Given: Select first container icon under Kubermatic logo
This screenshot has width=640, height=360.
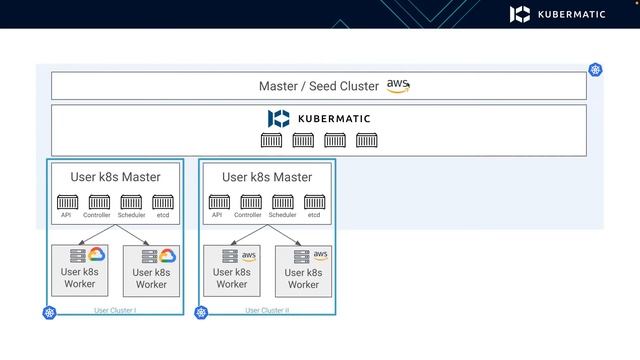Looking at the screenshot, I should (x=271, y=140).
